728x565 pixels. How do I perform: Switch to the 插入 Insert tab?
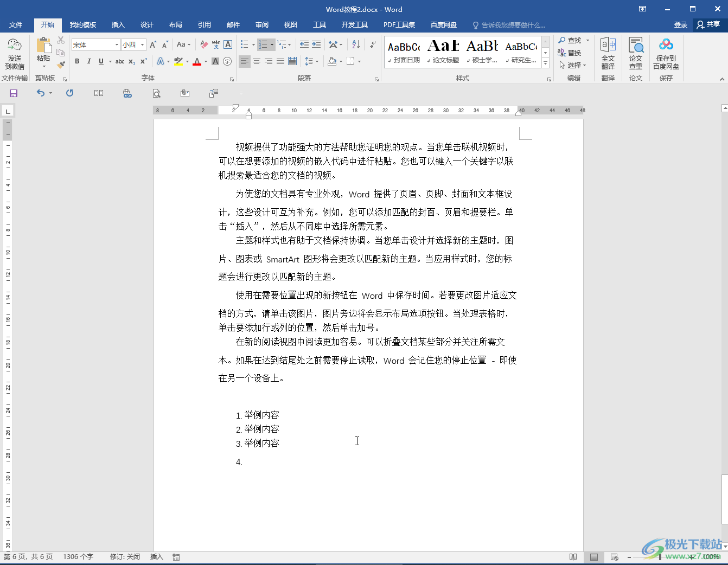118,25
